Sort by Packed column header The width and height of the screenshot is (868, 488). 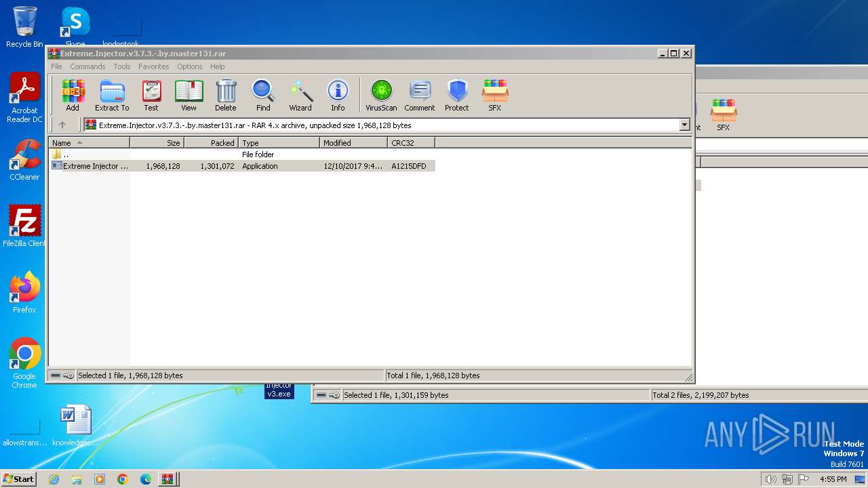tap(211, 142)
